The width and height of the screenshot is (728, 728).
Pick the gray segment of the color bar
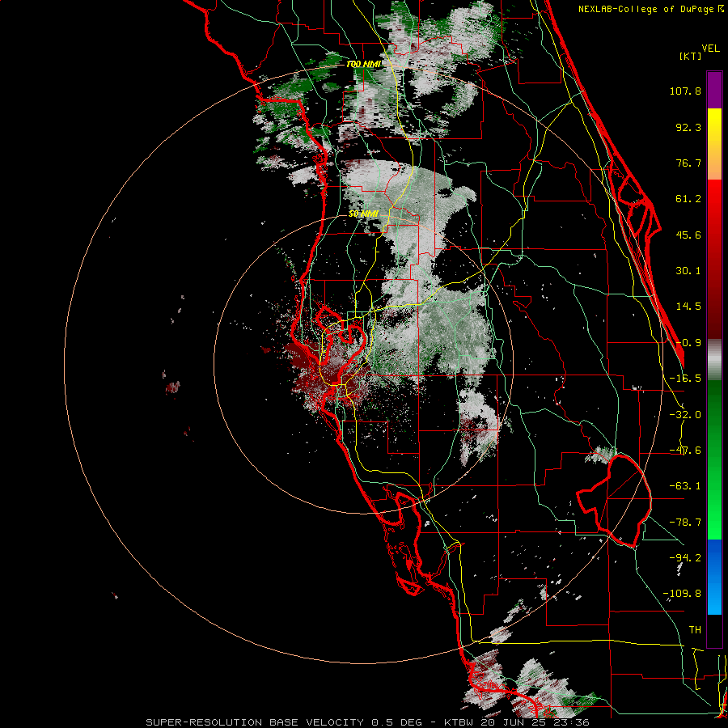(x=714, y=359)
